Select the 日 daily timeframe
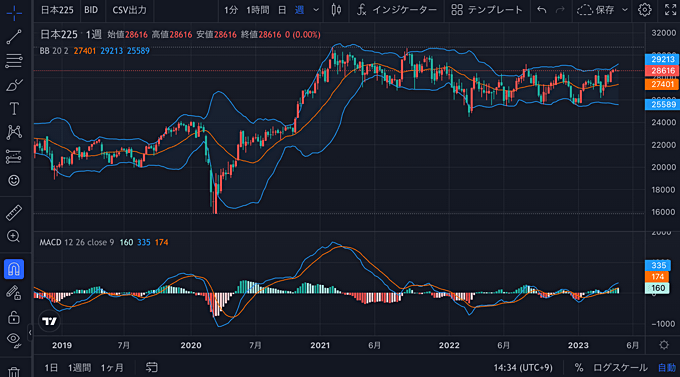680x377 pixels. coord(282,10)
